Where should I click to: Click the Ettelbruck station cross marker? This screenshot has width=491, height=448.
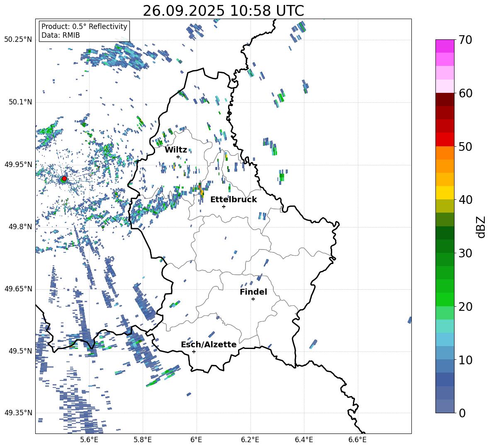224,206
